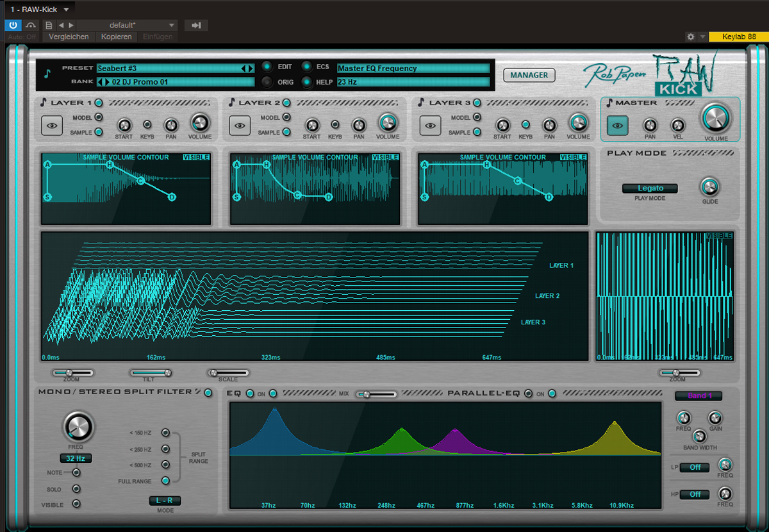Click the split filter Freq knob
The height and width of the screenshot is (532, 769).
tap(78, 426)
